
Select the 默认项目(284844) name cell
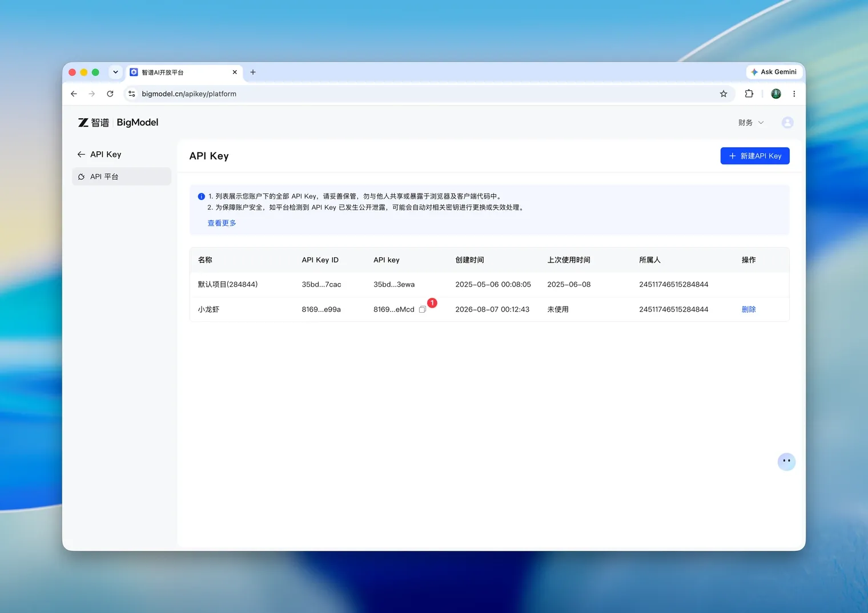[x=228, y=284]
